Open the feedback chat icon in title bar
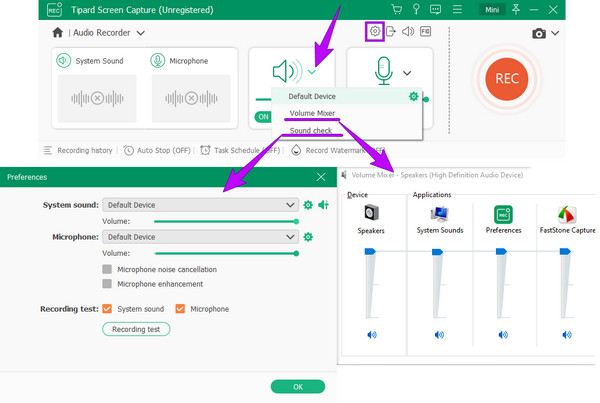Image resolution: width=600 pixels, height=403 pixels. [x=435, y=10]
